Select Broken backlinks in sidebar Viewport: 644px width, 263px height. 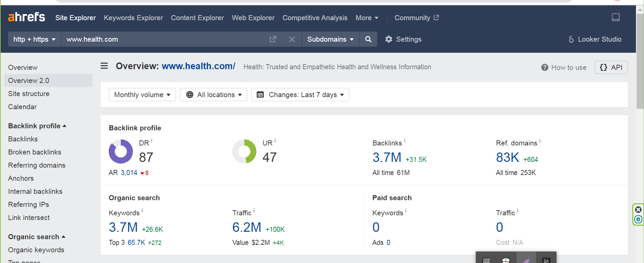(x=35, y=152)
